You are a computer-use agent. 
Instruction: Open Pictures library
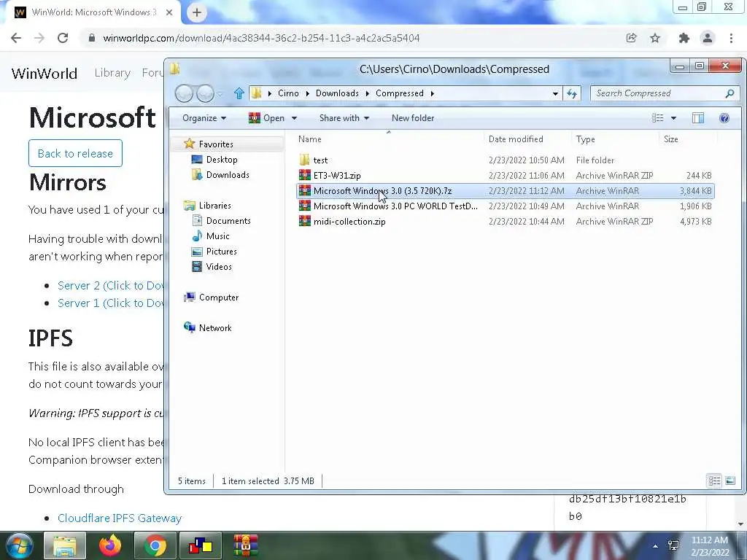click(x=221, y=251)
